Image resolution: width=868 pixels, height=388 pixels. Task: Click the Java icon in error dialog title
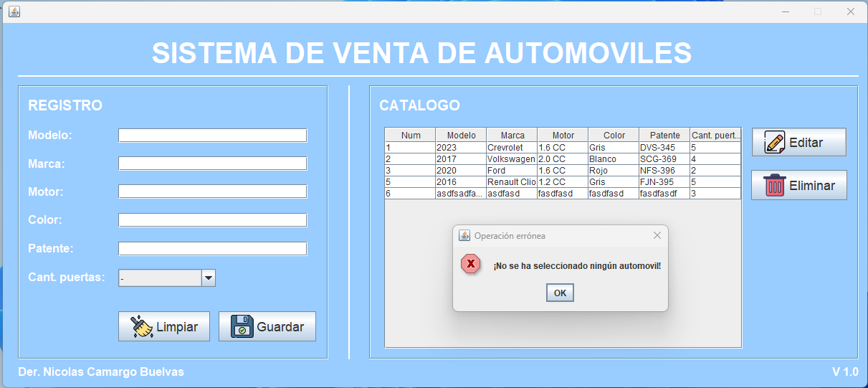point(464,235)
